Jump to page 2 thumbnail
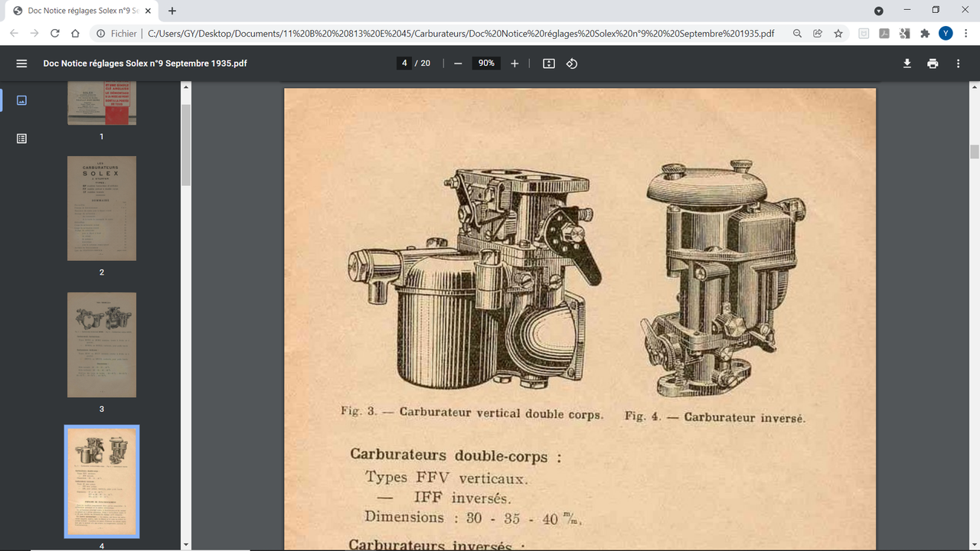Image resolution: width=980 pixels, height=551 pixels. 102,208
